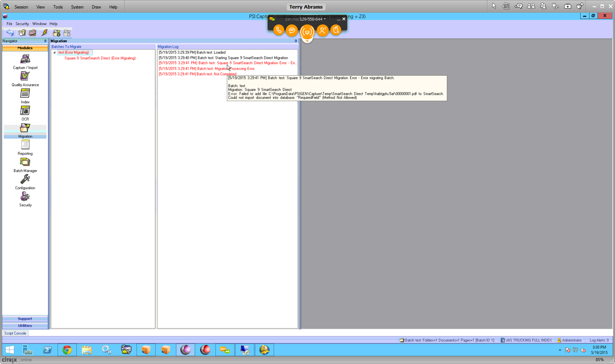Click the join.me phone call button
This screenshot has width=615, height=364.
click(x=278, y=30)
